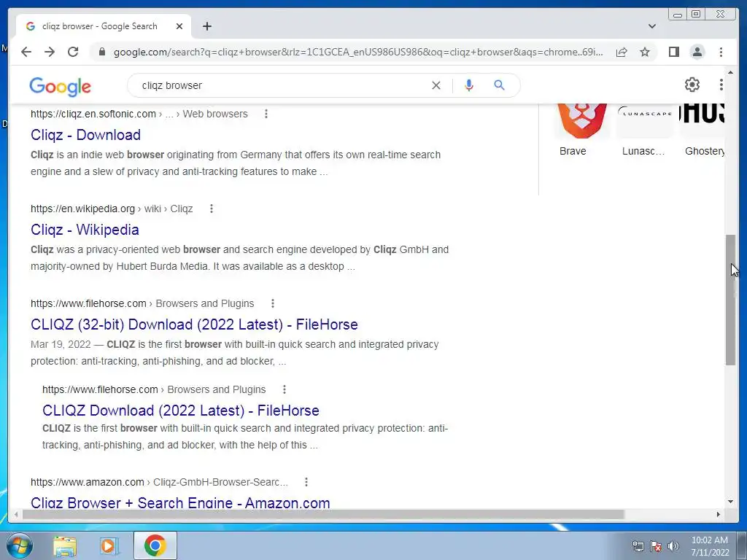Open options for Amazon result
The width and height of the screenshot is (747, 560).
(306, 482)
